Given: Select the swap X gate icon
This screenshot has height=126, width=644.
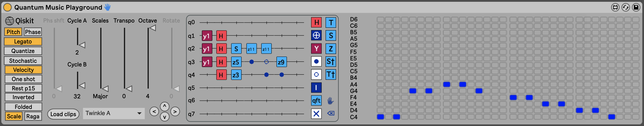Looking at the screenshot, I should tap(316, 114).
